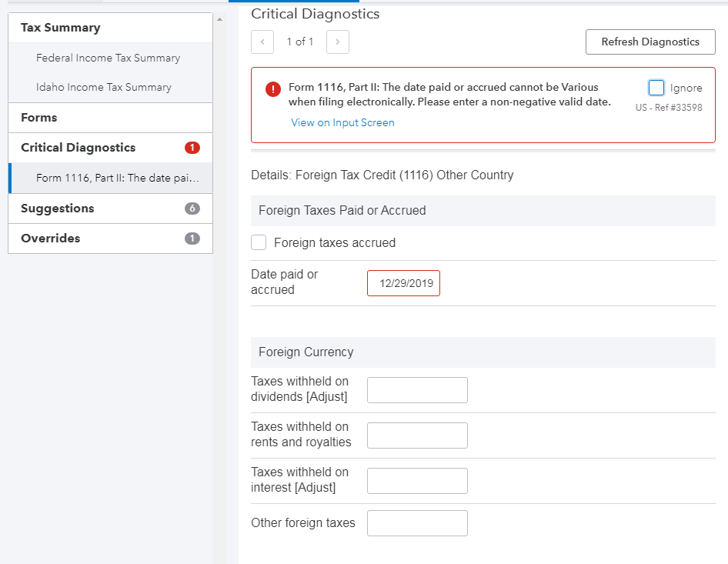Open the Forms section

pos(39,118)
